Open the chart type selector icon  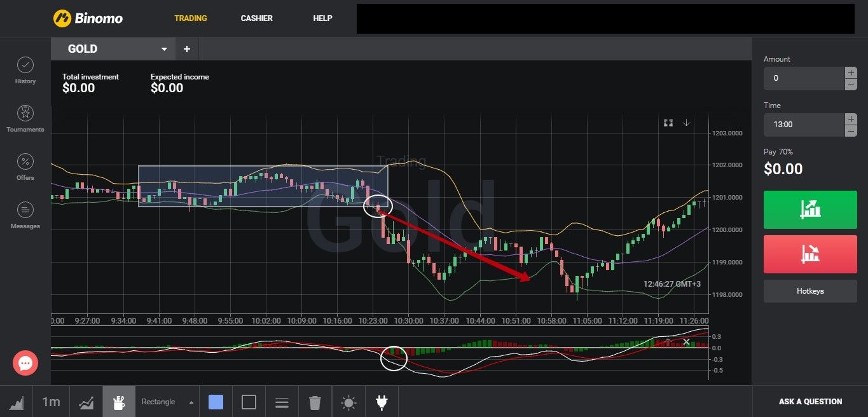click(17, 402)
